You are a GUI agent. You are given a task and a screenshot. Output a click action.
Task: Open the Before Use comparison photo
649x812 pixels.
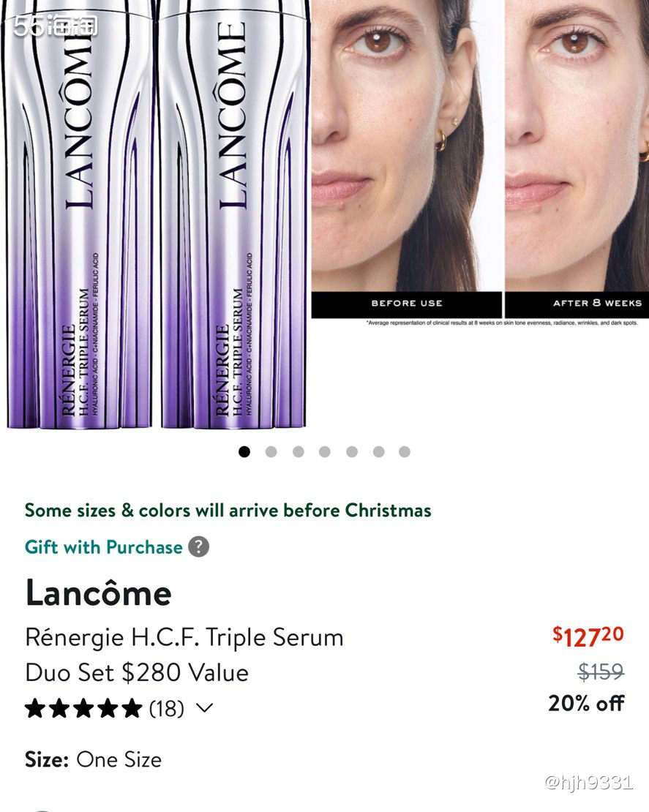pos(406,154)
